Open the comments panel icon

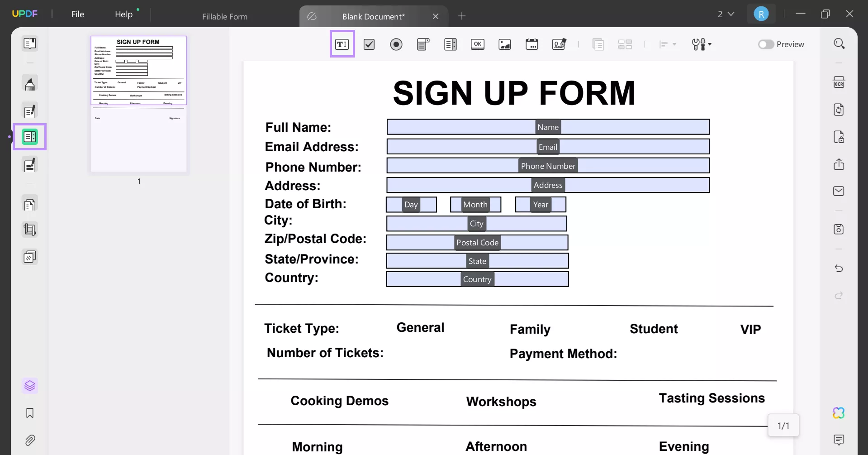tap(839, 440)
